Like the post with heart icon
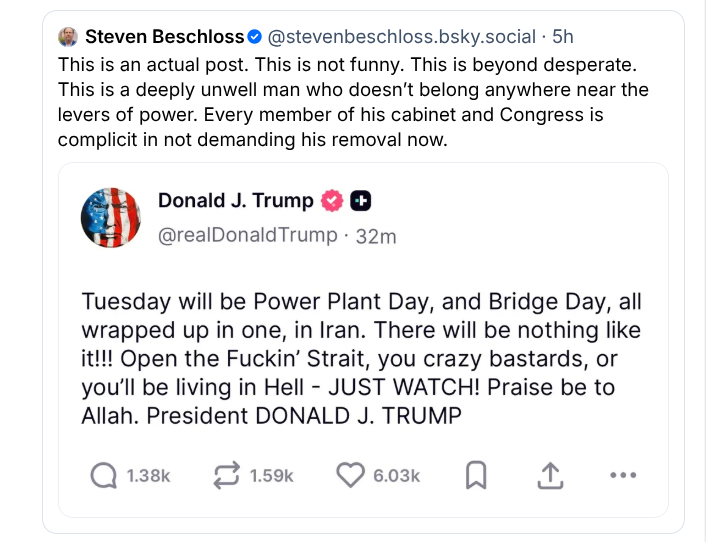Screen dimensions: 722x542 point(349,476)
